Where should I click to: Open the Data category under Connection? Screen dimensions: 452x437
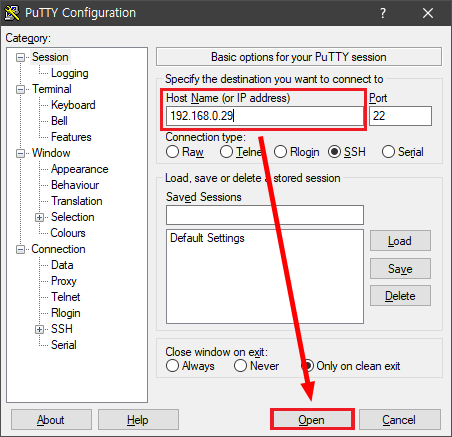click(62, 265)
